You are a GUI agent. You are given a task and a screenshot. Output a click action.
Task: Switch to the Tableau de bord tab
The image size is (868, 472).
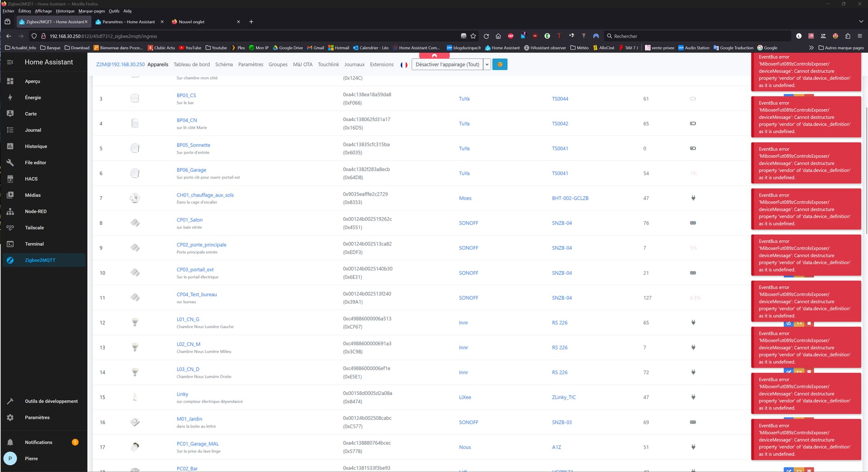coord(192,65)
